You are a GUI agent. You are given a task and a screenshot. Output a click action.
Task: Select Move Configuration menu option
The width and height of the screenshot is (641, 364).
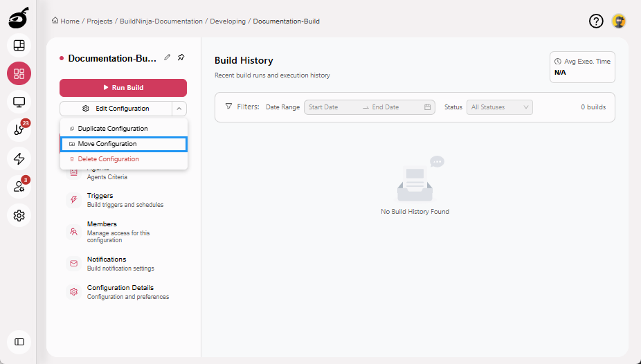pyautogui.click(x=124, y=144)
